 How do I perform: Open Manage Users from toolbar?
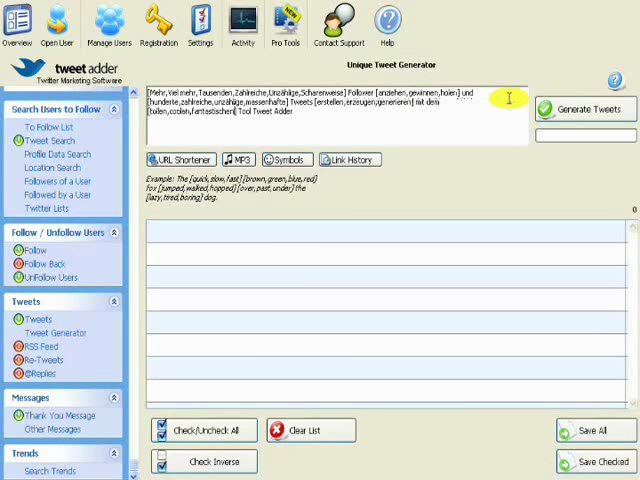click(109, 26)
